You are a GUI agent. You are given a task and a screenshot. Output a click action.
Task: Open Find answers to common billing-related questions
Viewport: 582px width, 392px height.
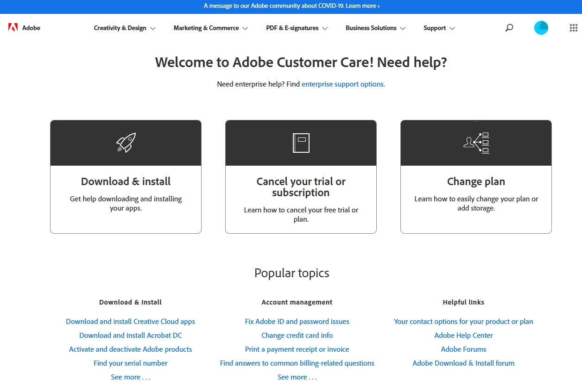[297, 363]
